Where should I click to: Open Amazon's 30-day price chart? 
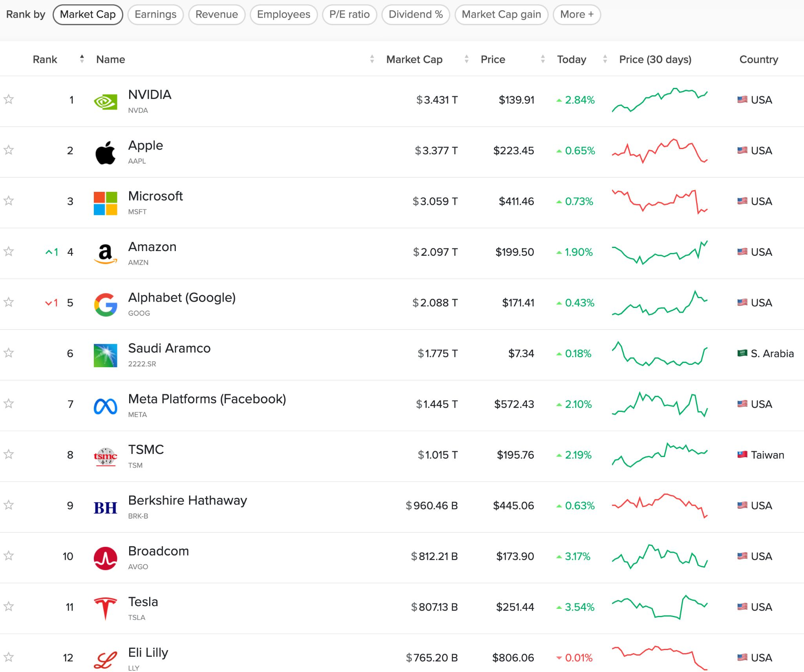(660, 252)
